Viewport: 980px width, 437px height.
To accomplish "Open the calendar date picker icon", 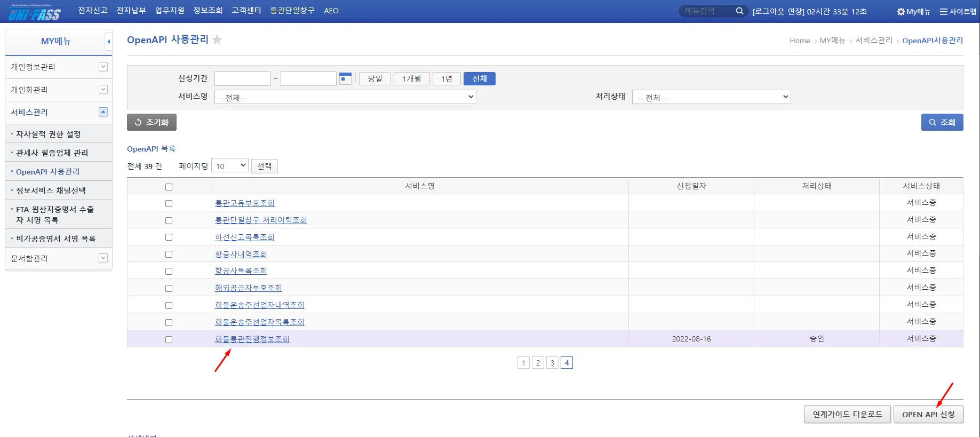I will pyautogui.click(x=345, y=78).
